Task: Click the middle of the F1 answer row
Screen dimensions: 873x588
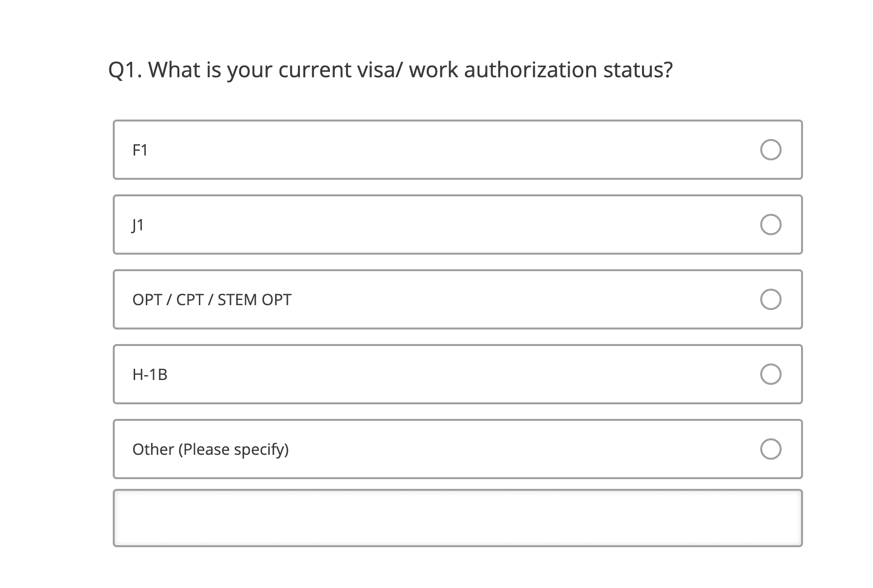Action: pos(457,150)
